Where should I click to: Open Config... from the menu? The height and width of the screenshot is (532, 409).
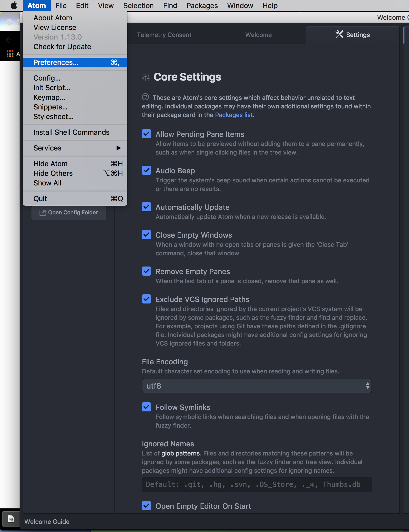tap(75, 78)
